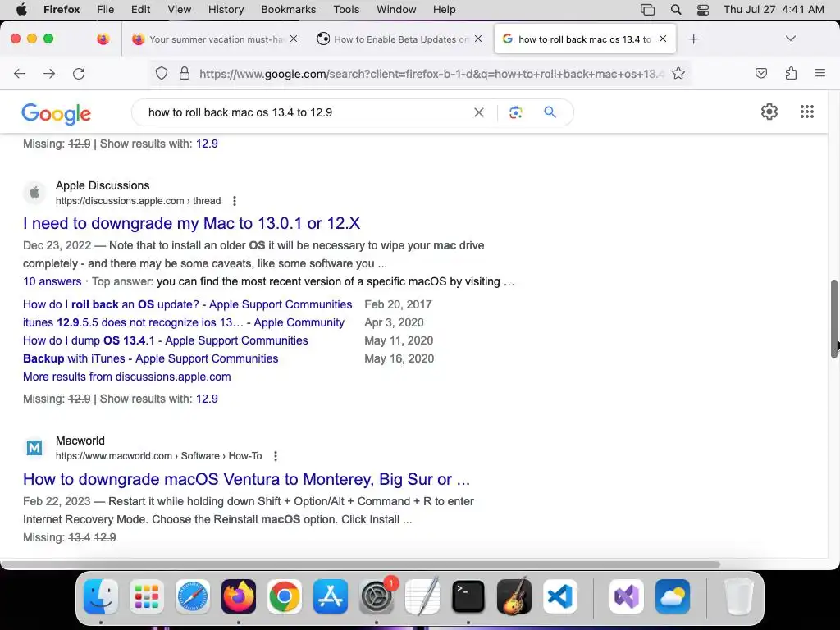Image resolution: width=840 pixels, height=630 pixels.
Task: Open 'How do I roll back an OS update?' link
Action: 188,304
